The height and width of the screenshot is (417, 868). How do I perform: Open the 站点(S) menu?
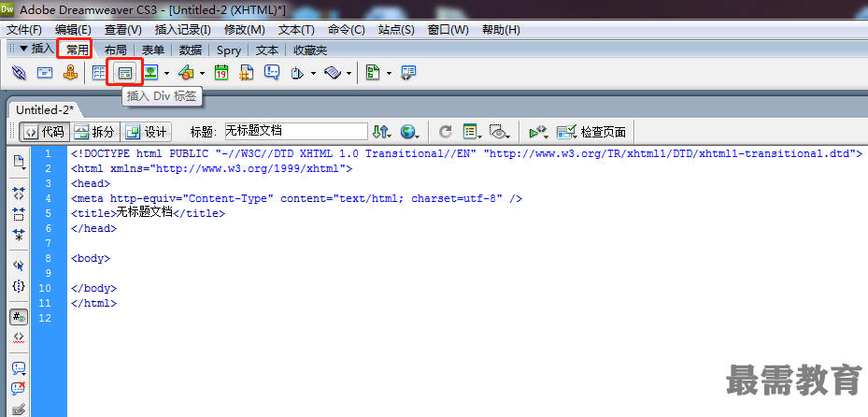coord(396,30)
